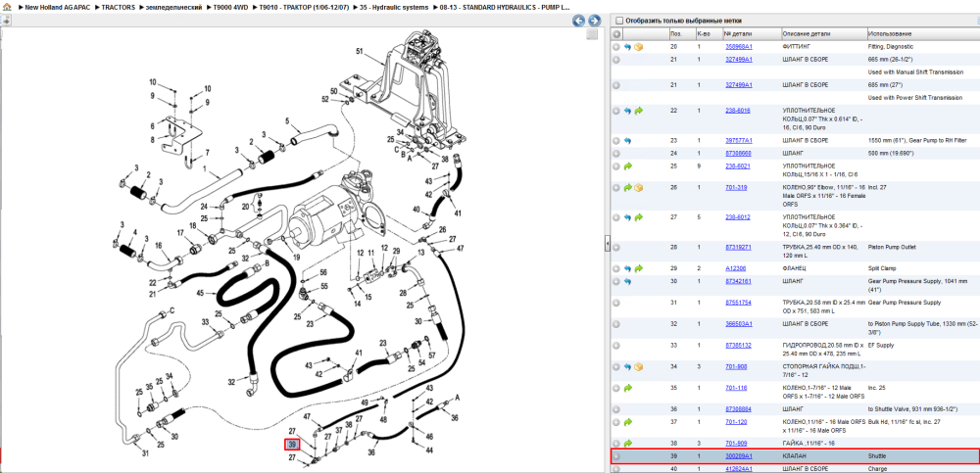Viewport: 980px width, 473px height.
Task: Click green forward arrow on row 25
Action: pos(627,166)
